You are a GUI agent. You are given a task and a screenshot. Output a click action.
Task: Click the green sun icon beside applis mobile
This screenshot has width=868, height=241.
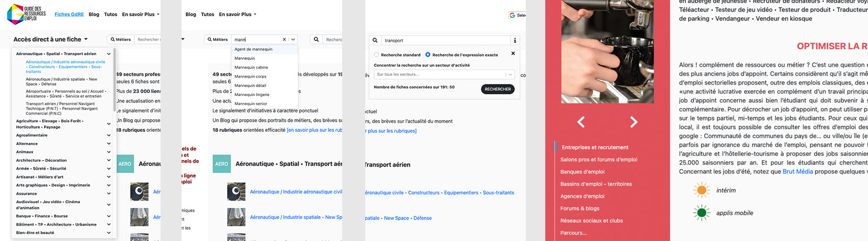click(701, 213)
